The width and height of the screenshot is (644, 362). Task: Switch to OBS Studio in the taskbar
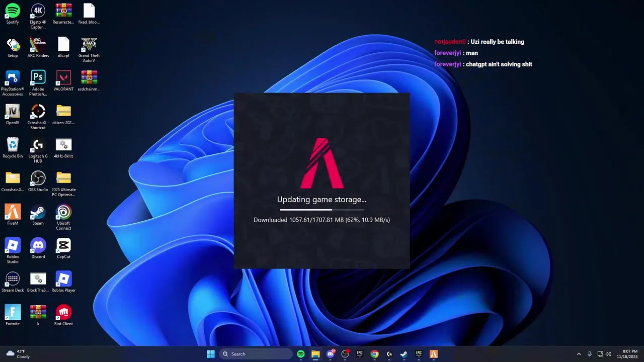[345, 354]
